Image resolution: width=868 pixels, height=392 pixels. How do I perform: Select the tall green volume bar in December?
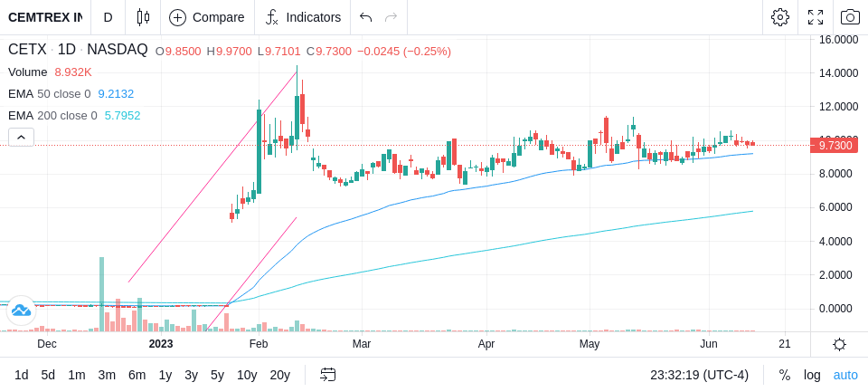102,294
